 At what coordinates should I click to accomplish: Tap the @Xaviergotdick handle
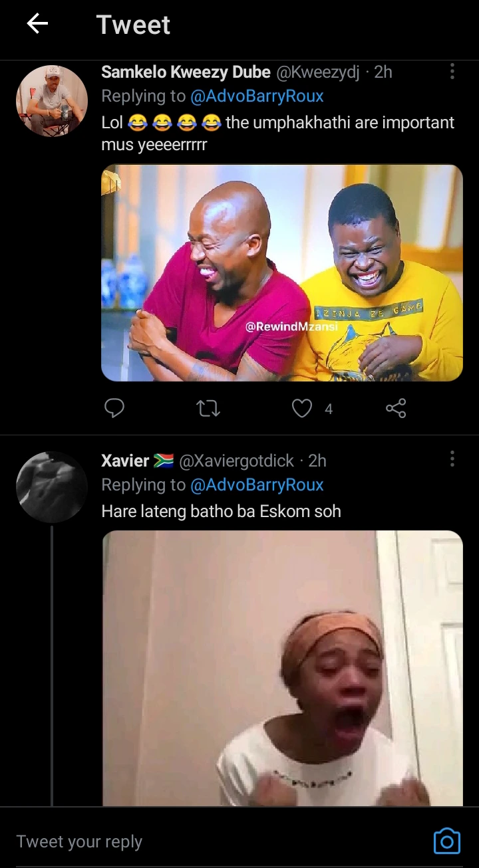(x=236, y=461)
